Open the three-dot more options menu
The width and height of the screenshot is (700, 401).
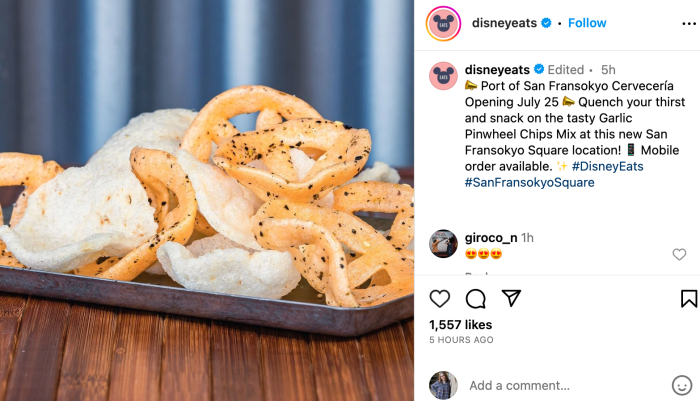pyautogui.click(x=689, y=24)
